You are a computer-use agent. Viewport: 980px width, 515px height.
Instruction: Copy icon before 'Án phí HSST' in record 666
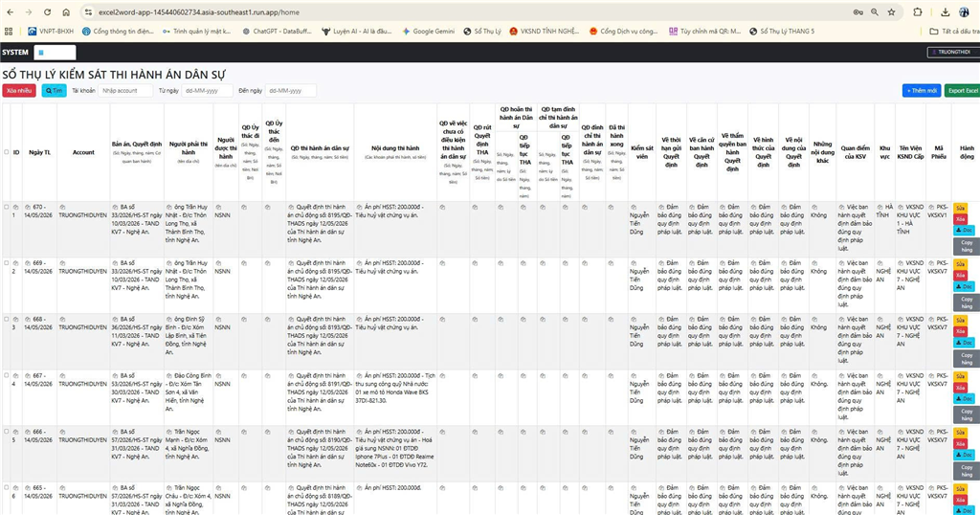tap(359, 432)
